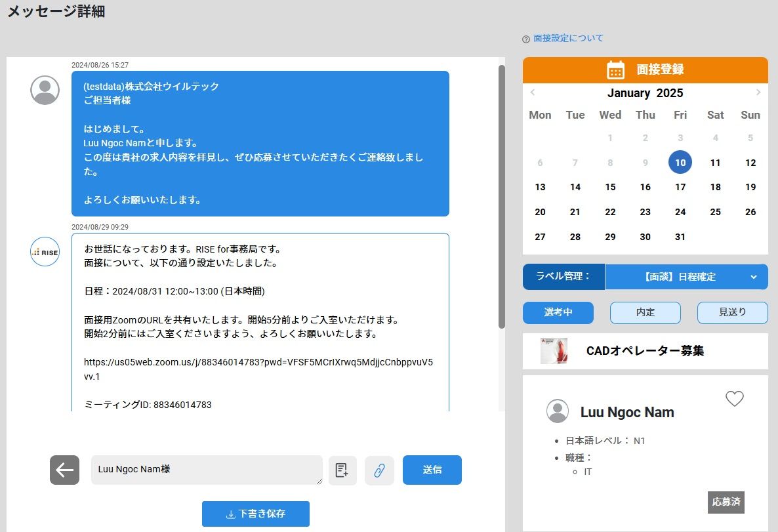The image size is (778, 532).
Task: Select January 13 on calendar
Action: (541, 187)
